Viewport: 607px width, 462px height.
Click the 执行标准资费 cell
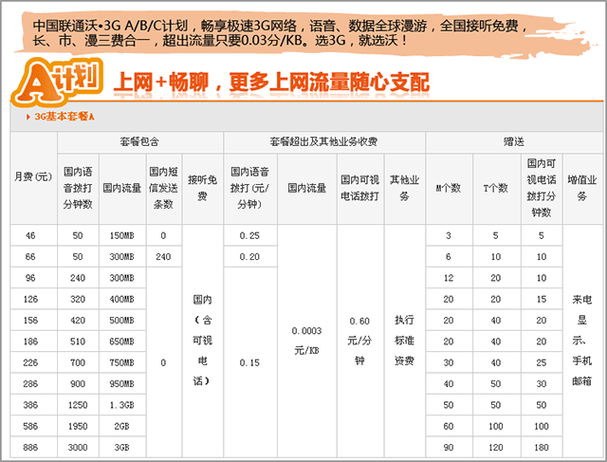pyautogui.click(x=404, y=341)
